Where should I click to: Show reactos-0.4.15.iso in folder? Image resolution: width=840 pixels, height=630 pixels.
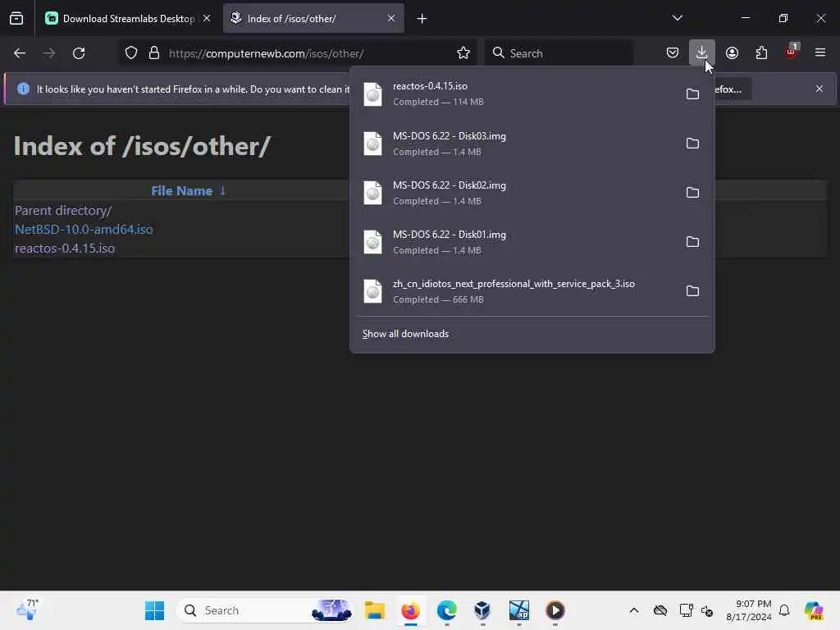(x=692, y=94)
